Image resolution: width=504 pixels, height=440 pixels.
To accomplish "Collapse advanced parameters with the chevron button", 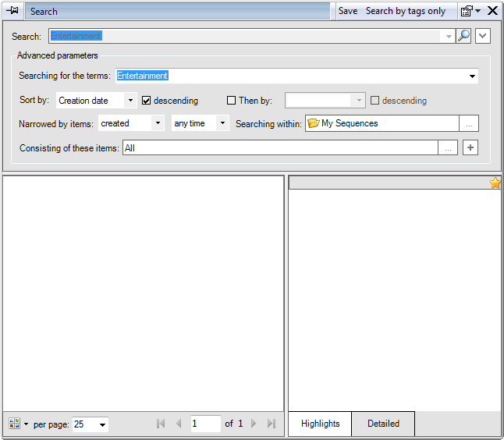I will [482, 36].
